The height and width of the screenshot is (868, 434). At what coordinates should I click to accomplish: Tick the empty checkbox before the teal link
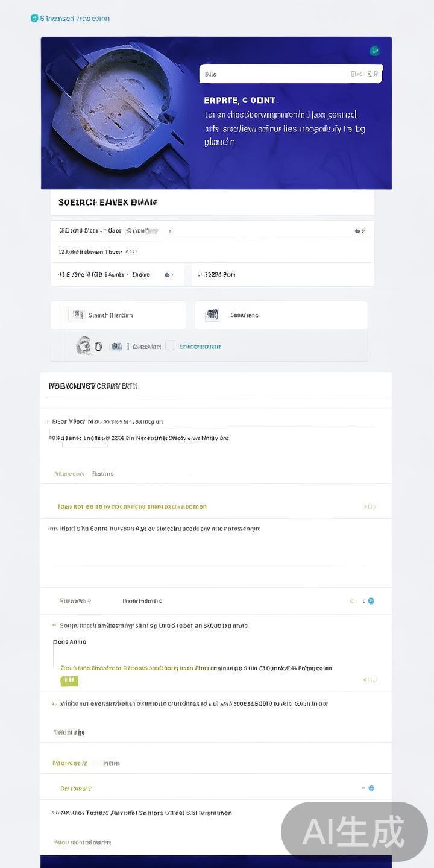[170, 346]
